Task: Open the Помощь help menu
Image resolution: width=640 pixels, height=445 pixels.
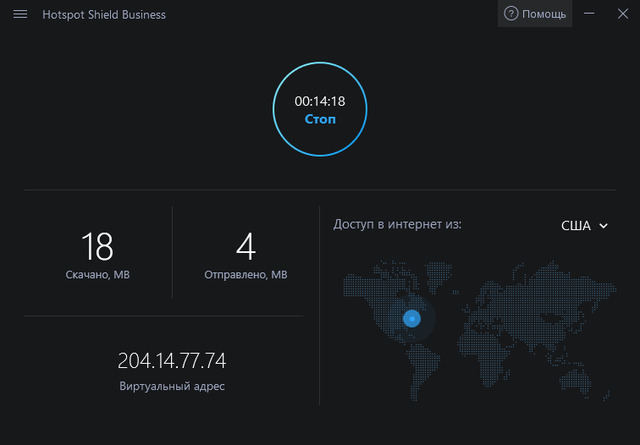Action: (x=545, y=14)
